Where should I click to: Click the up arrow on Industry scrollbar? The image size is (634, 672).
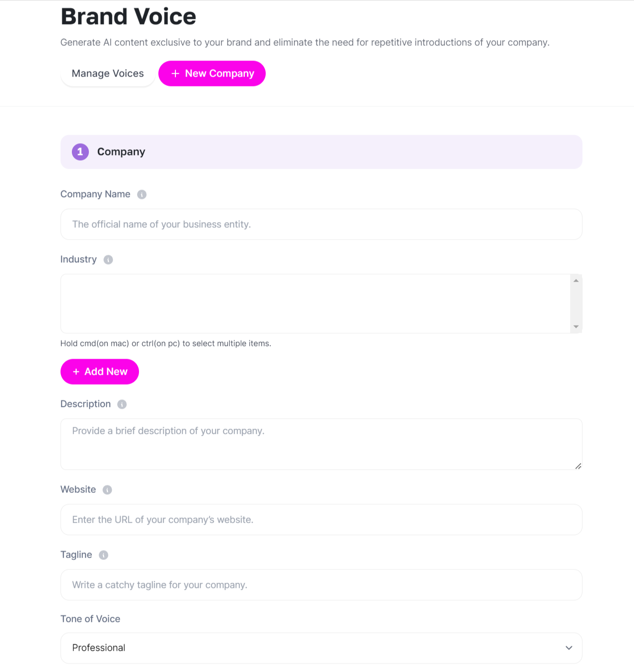click(x=576, y=280)
